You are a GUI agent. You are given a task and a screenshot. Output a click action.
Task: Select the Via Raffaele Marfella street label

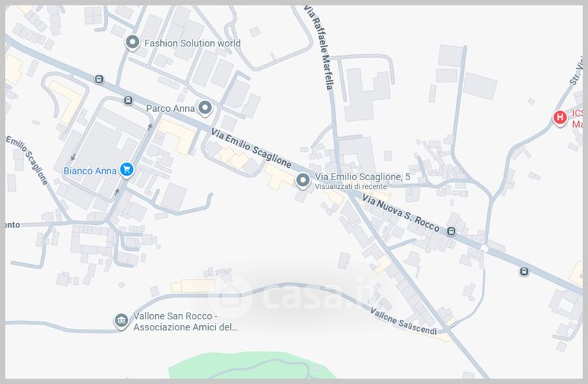tap(320, 47)
